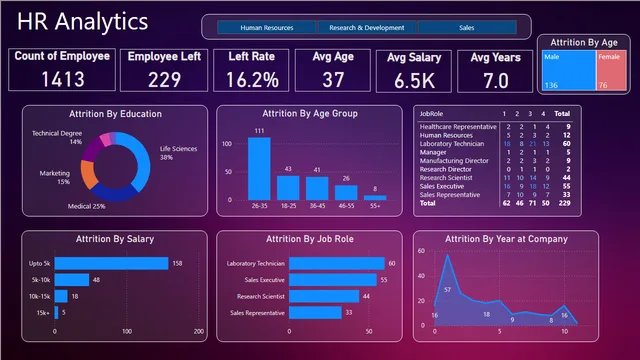640x360 pixels.
Task: Select the Avg Years 7.0 card
Action: (495, 71)
